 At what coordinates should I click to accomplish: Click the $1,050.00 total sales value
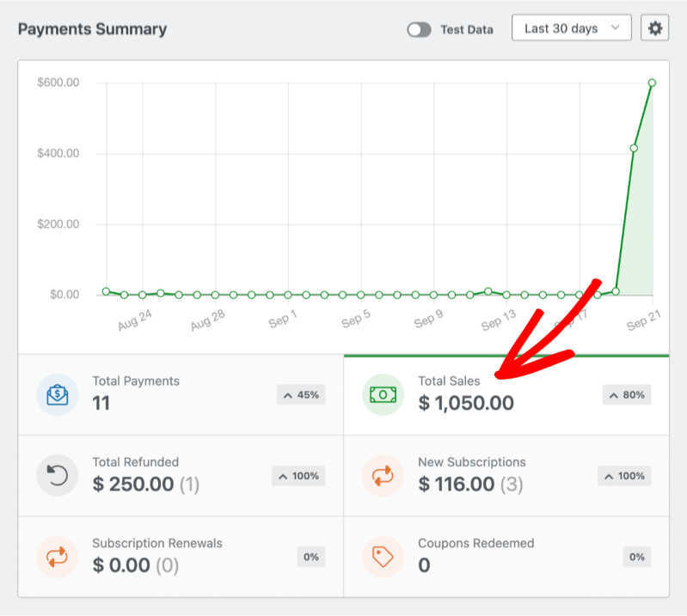click(x=466, y=403)
